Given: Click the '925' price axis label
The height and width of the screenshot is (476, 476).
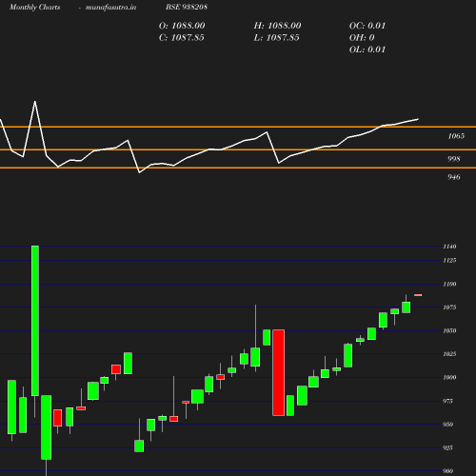Looking at the screenshot, I should (447, 447).
